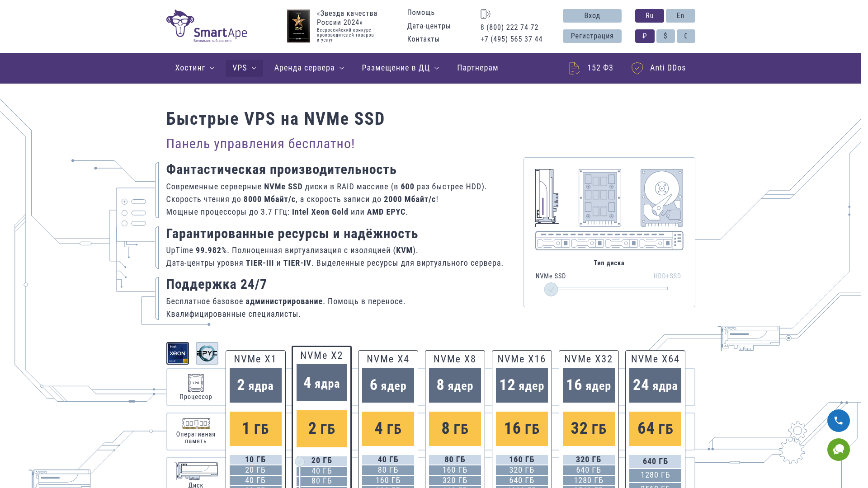868x488 pixels.
Task: Click the disk type slider handle
Action: point(551,289)
